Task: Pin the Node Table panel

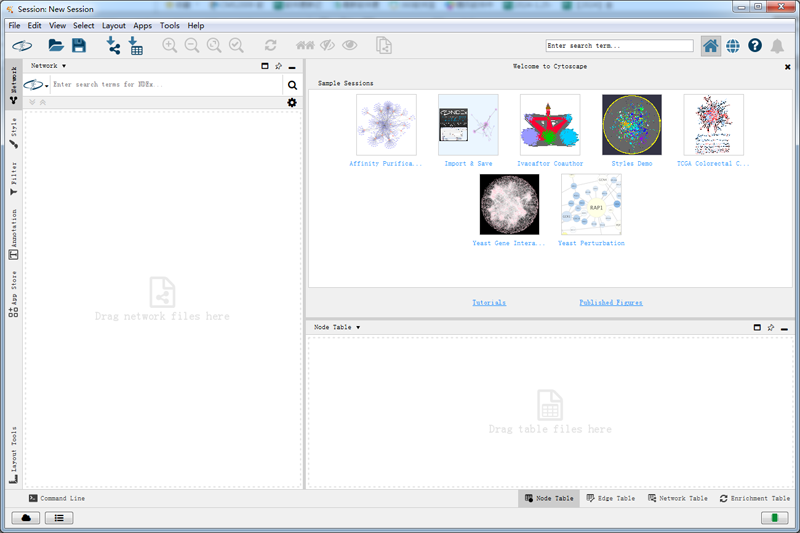Action: pos(771,327)
